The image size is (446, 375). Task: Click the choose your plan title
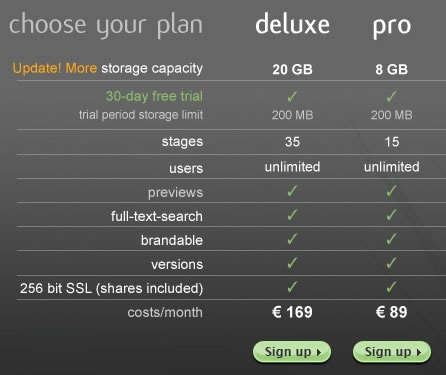tap(106, 26)
